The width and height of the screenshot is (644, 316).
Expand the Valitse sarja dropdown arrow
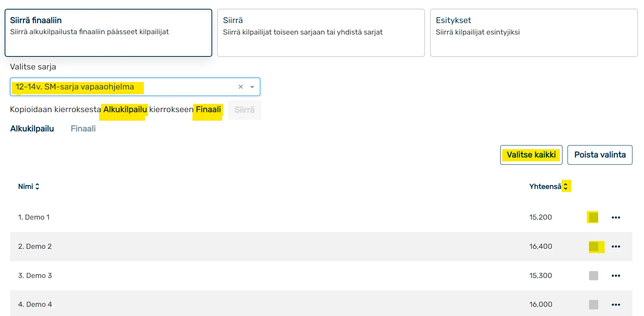[x=252, y=87]
